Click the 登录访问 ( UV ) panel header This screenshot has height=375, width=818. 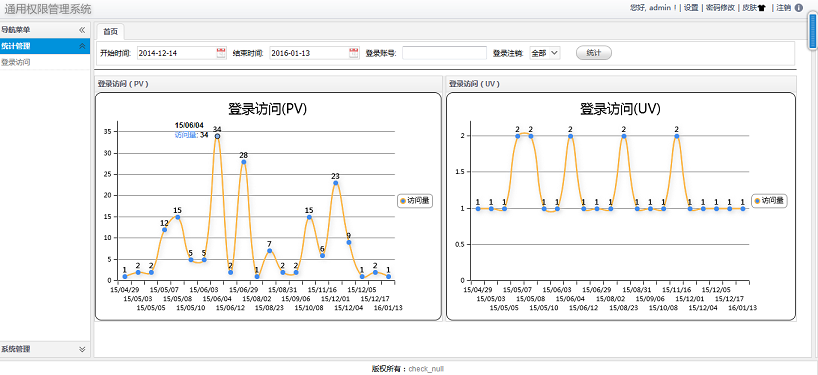click(x=621, y=83)
